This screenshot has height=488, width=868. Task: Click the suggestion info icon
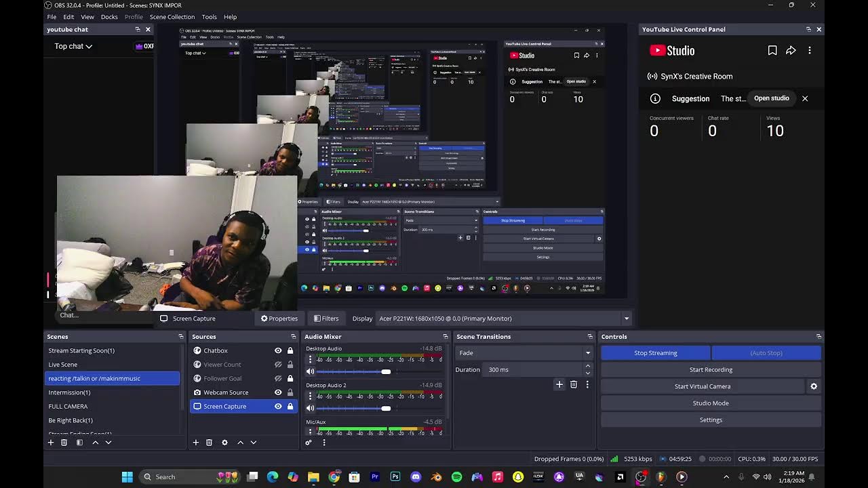point(655,99)
